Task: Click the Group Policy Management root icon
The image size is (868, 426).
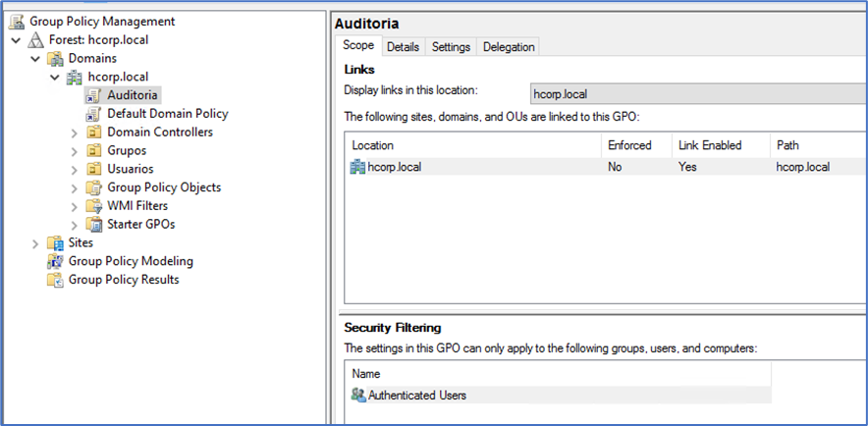Action: 17,22
